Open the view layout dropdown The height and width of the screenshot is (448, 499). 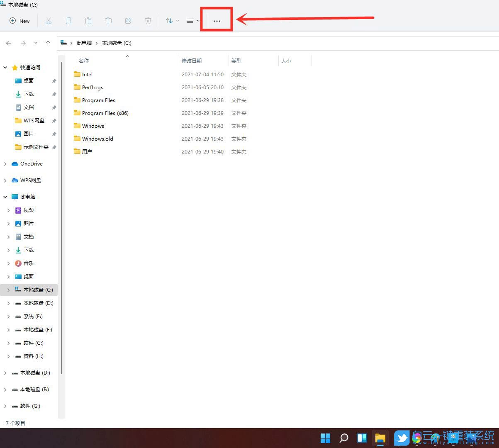point(192,21)
